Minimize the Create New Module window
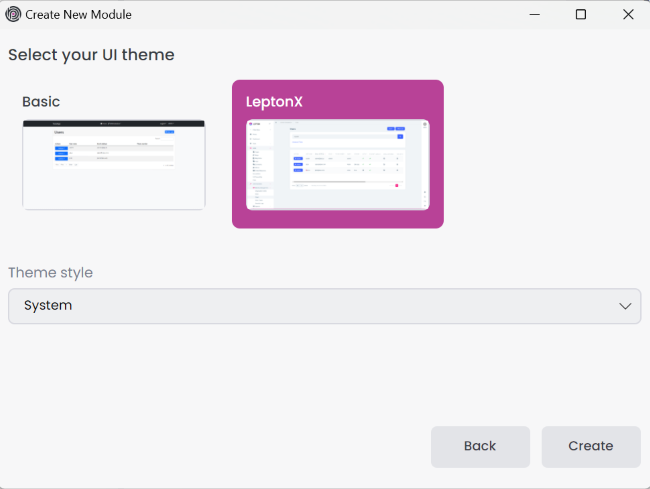The height and width of the screenshot is (489, 650). click(x=534, y=14)
